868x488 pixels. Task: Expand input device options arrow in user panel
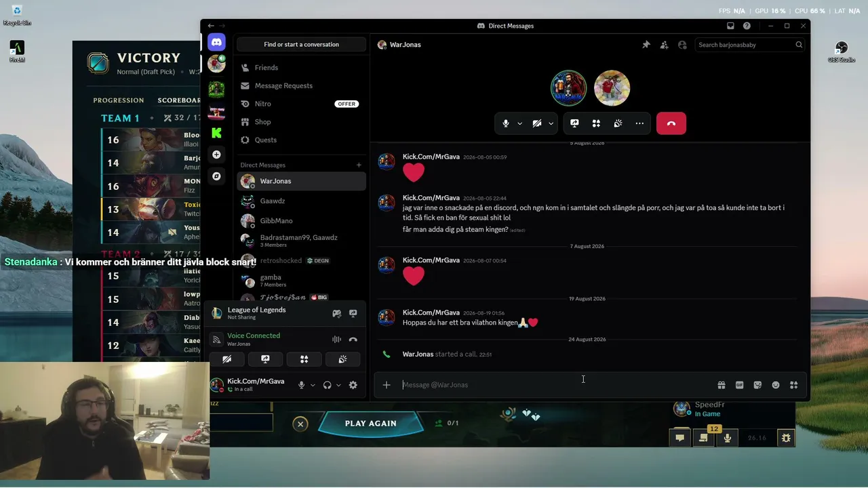pyautogui.click(x=313, y=385)
